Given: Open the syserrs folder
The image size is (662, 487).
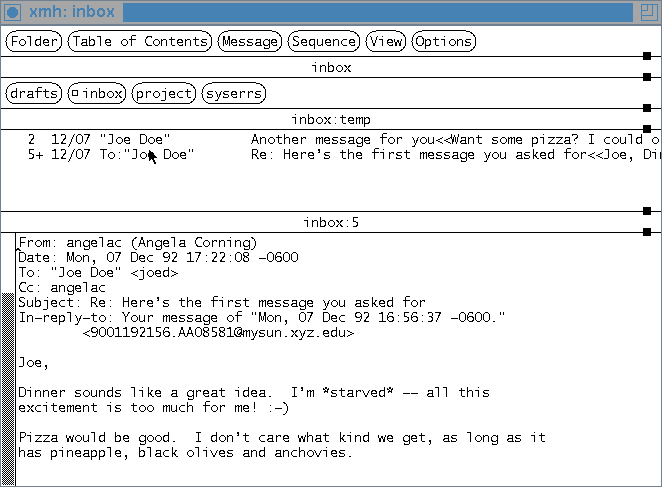Looking at the screenshot, I should 233,93.
